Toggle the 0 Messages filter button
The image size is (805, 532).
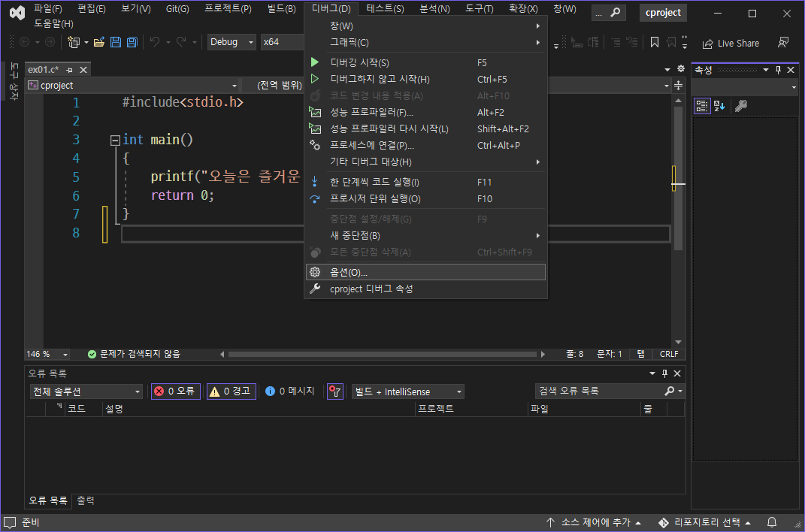click(x=290, y=391)
